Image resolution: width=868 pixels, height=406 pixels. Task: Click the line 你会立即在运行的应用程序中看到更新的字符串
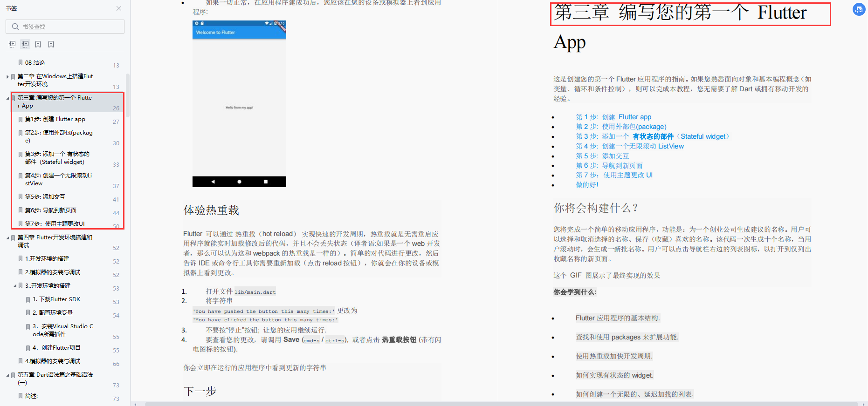pos(255,368)
